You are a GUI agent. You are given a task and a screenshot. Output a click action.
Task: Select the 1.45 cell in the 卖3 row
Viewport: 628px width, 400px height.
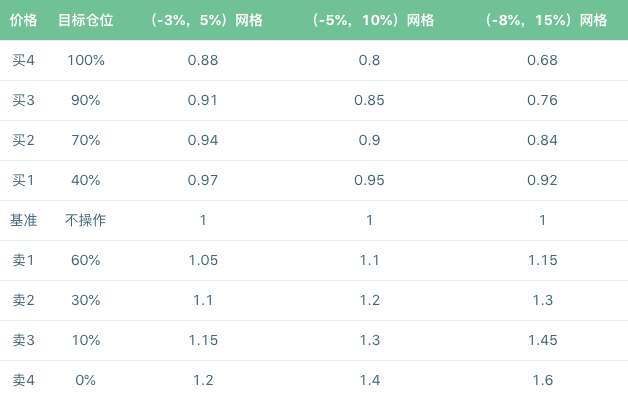(x=543, y=340)
